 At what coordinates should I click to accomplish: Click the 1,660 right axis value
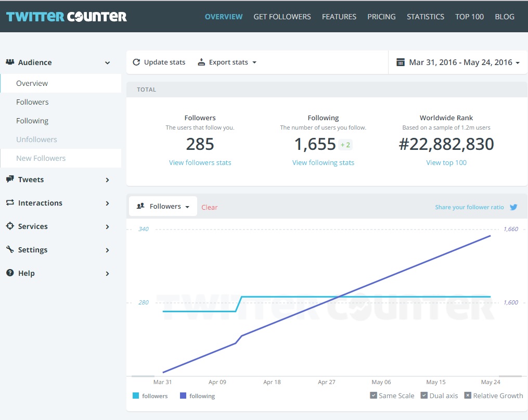pos(511,229)
